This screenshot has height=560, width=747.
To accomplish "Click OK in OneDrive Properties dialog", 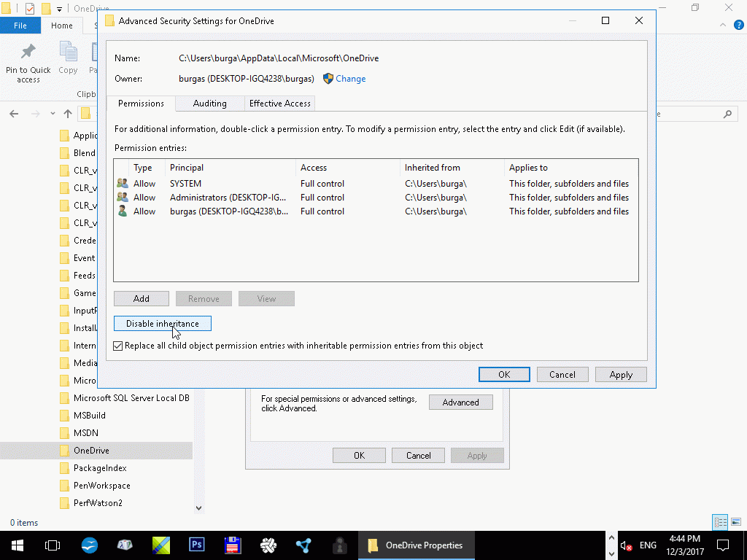I will 359,456.
